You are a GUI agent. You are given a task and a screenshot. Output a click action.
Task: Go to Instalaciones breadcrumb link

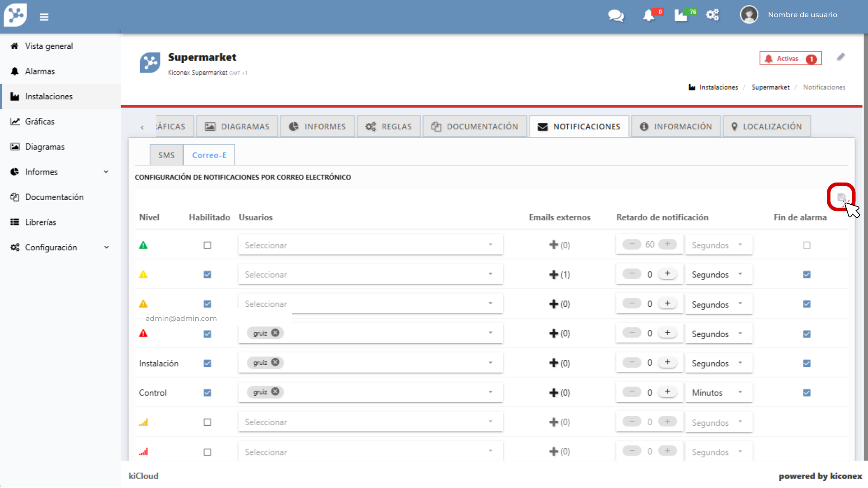[718, 87]
